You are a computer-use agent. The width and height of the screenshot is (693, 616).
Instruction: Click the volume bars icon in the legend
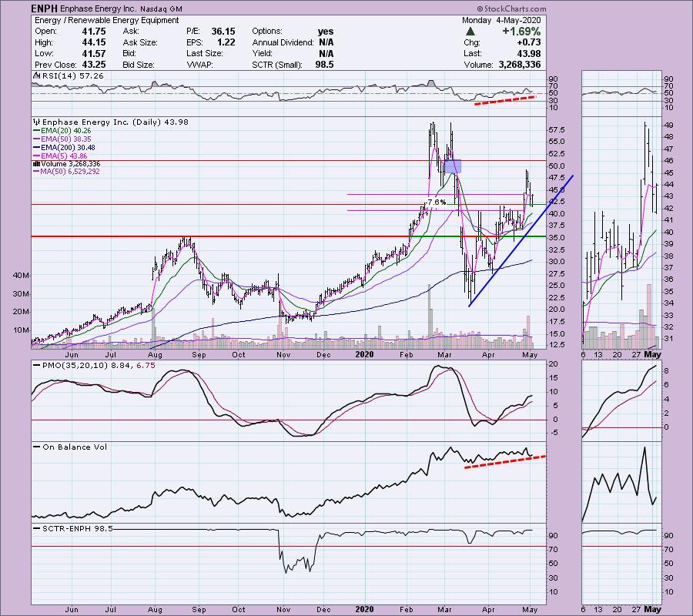pos(37,164)
